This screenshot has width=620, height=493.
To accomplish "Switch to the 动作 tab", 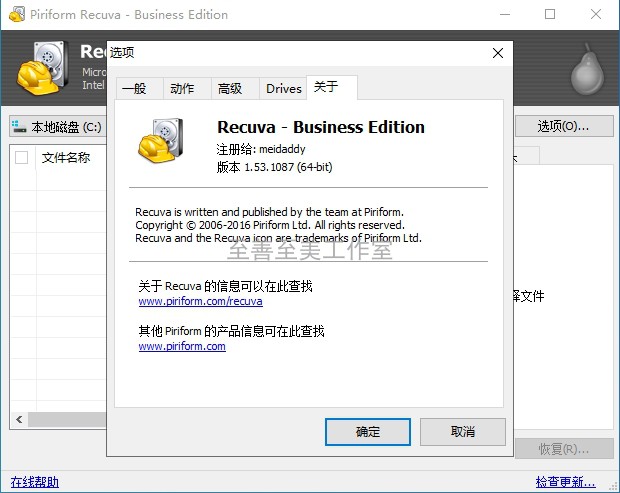I will click(187, 88).
